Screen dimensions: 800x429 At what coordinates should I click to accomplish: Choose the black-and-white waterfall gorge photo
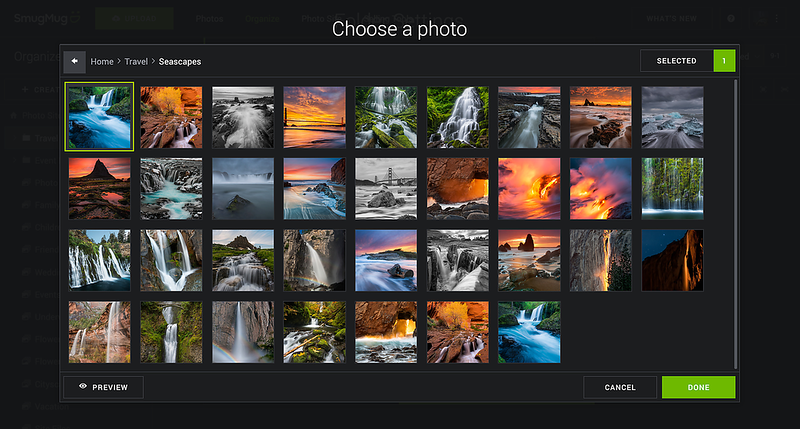[x=458, y=260]
